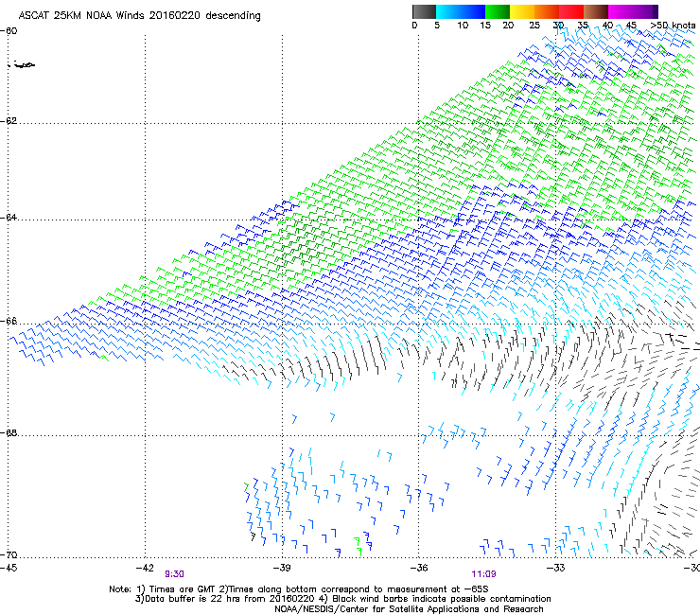Click the '-42' longitude label
Viewport: 700px width, 615px height.
(x=145, y=568)
